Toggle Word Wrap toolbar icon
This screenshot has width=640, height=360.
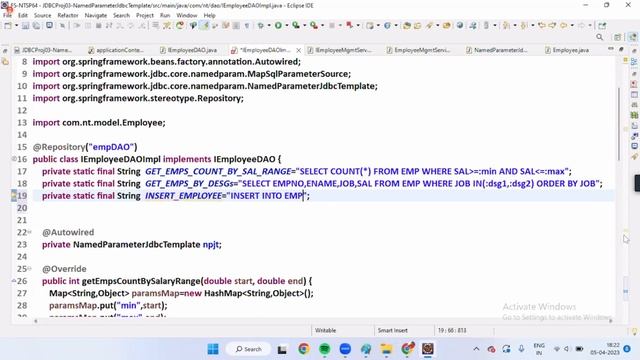coord(225,25)
